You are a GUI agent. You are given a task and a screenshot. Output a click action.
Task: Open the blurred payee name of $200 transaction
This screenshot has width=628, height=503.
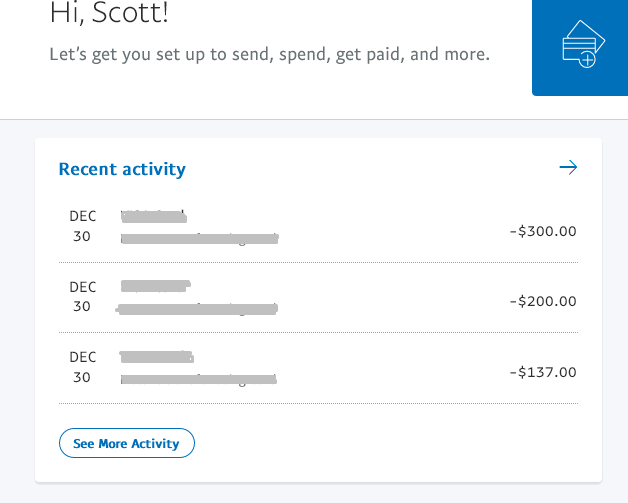pos(154,286)
